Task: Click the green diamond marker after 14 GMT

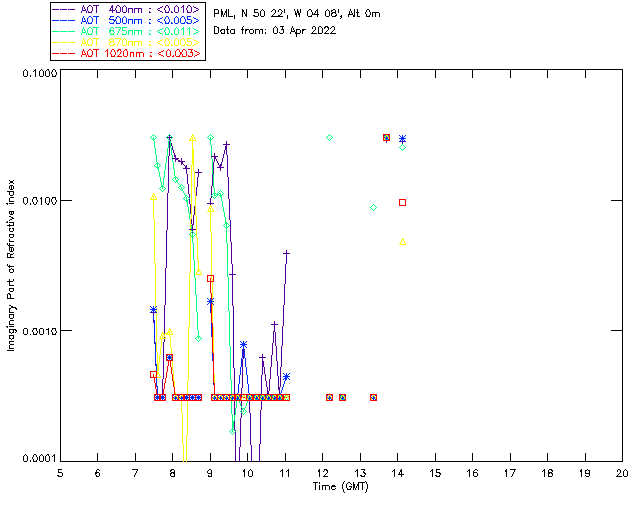Action: (x=402, y=147)
